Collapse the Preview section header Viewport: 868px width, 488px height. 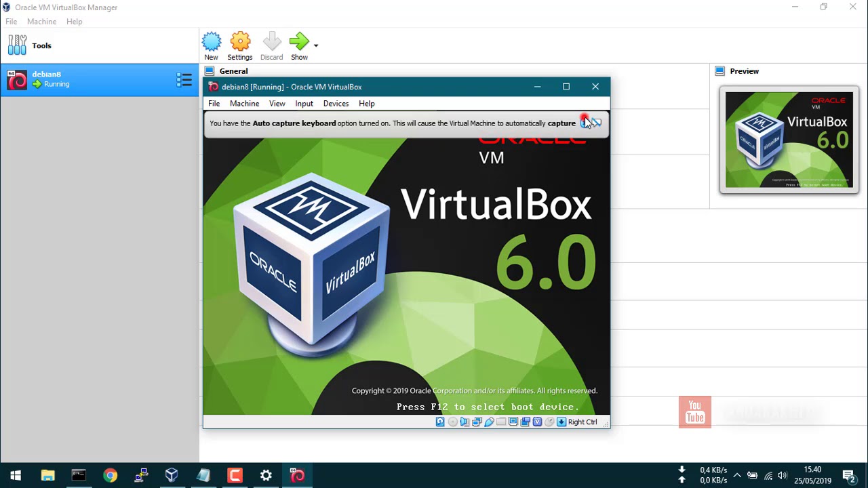744,71
